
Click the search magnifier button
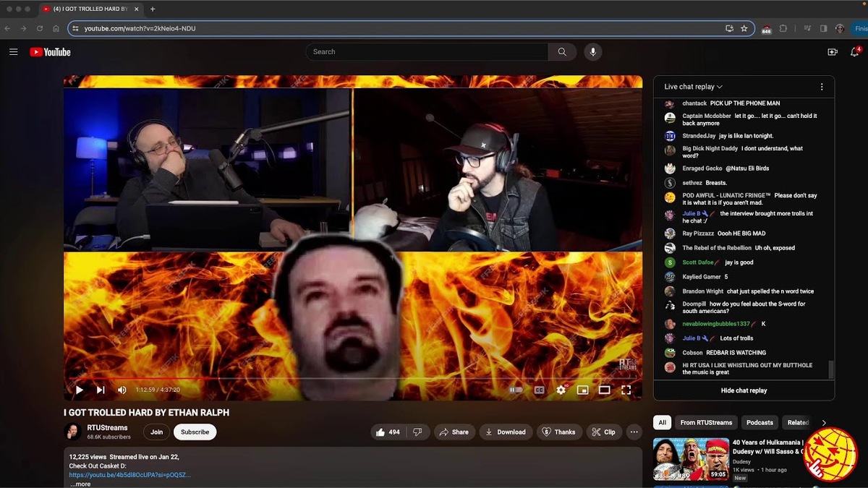click(x=562, y=52)
